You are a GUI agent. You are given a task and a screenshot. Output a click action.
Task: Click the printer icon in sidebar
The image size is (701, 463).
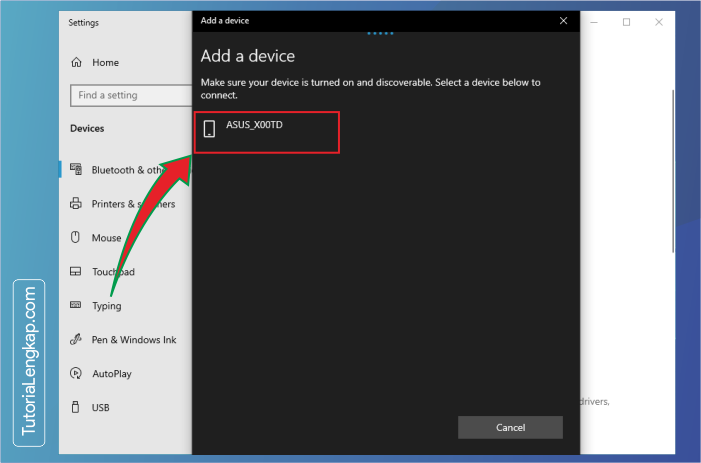[x=76, y=203]
